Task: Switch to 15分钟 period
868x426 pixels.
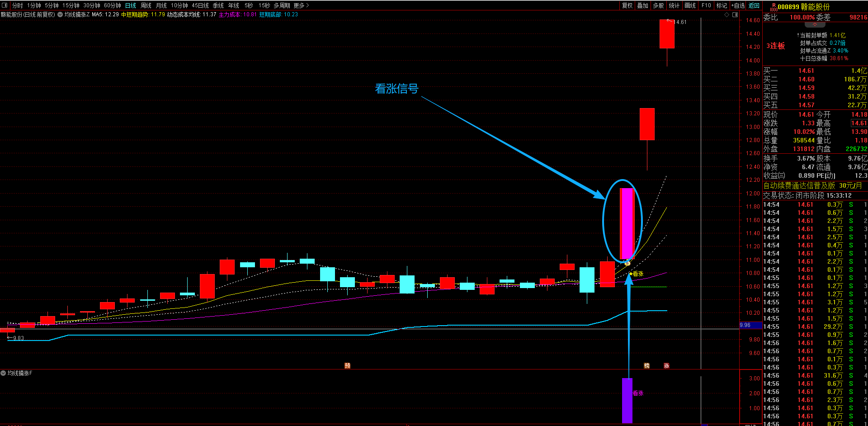Action: [71, 5]
